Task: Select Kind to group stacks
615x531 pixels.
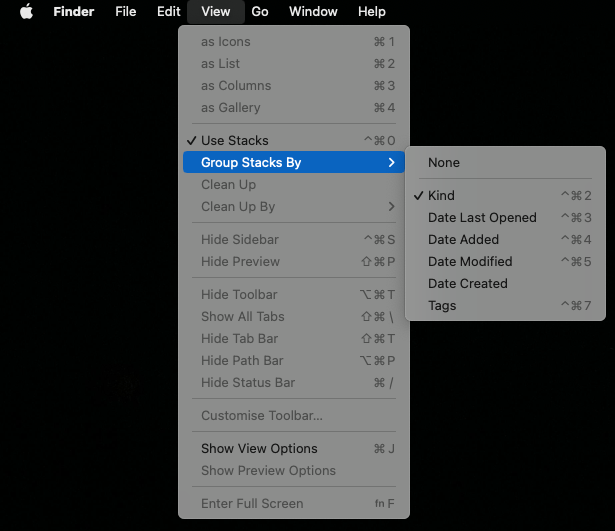Action: (441, 196)
